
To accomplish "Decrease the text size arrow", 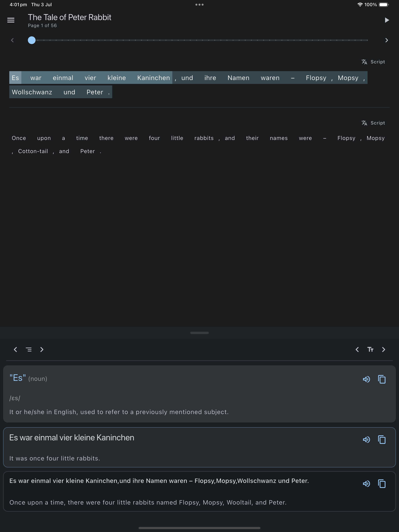I will 357,350.
